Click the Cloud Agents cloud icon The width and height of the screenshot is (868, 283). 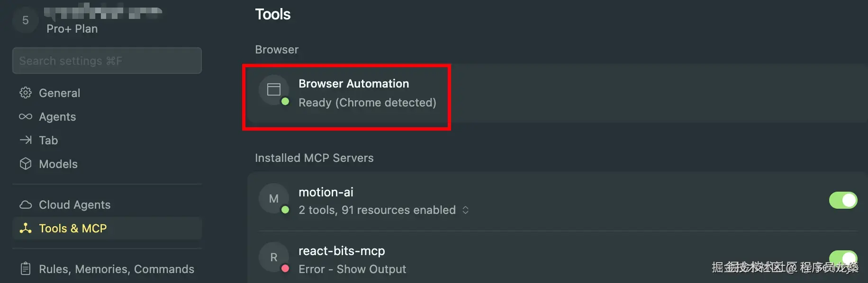tap(26, 204)
